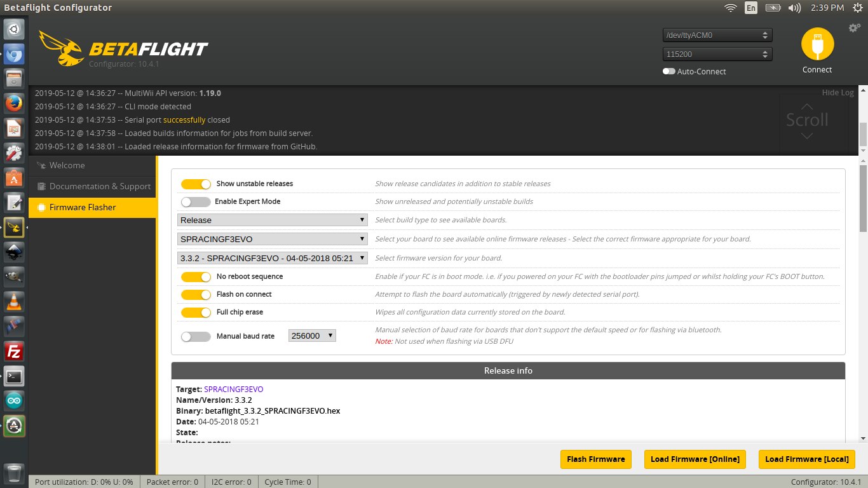Open LibreOffice Impress from the dock

15,128
